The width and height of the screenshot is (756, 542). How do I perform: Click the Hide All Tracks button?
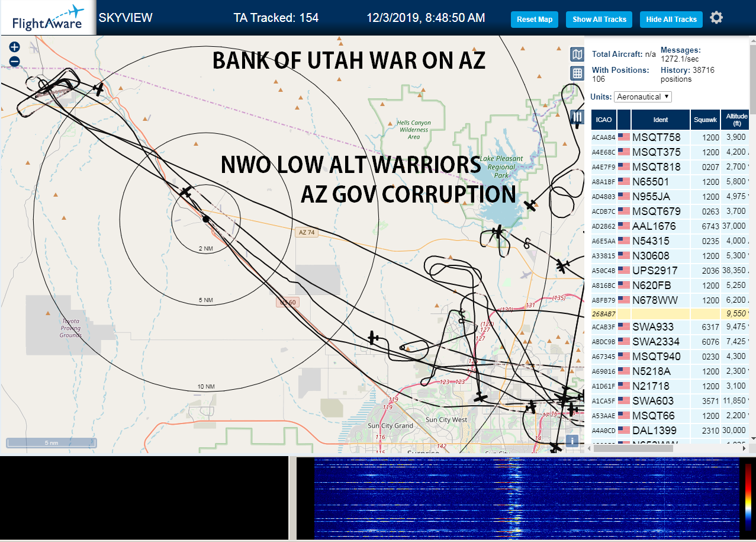click(x=671, y=19)
